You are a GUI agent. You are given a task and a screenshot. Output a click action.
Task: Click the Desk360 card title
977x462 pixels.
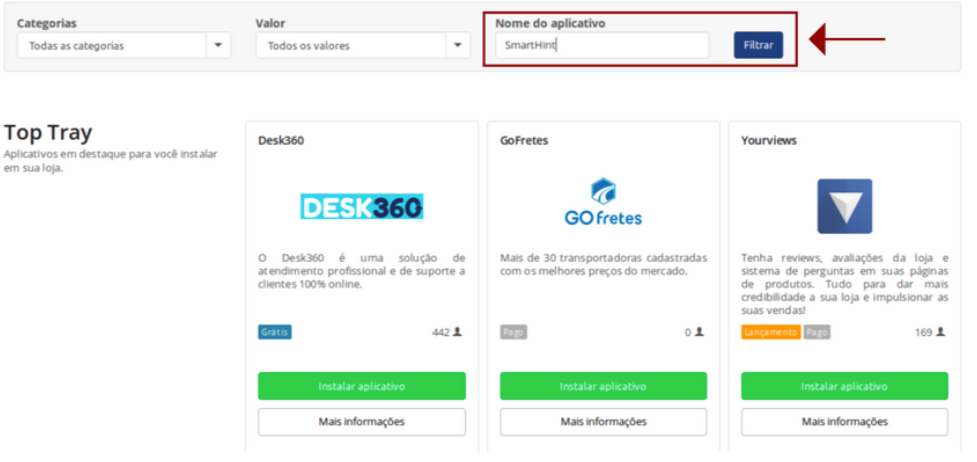(x=281, y=140)
